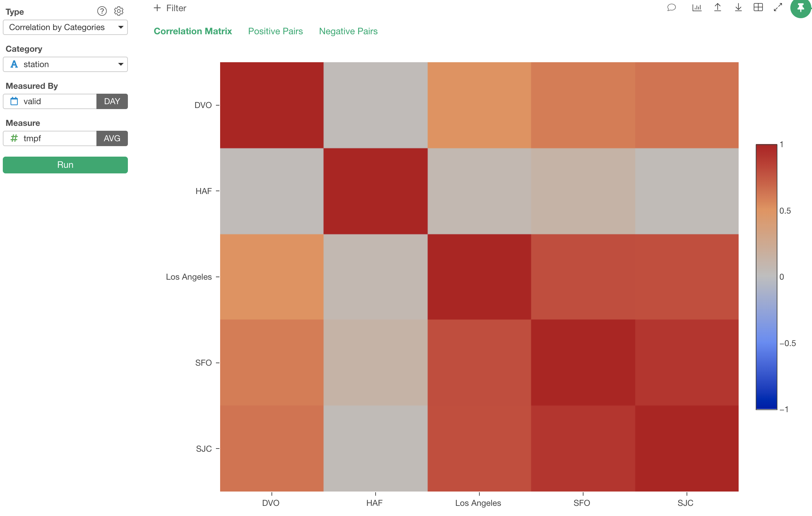Click the −0.5 legend scale value
812x516 pixels.
[x=788, y=343]
